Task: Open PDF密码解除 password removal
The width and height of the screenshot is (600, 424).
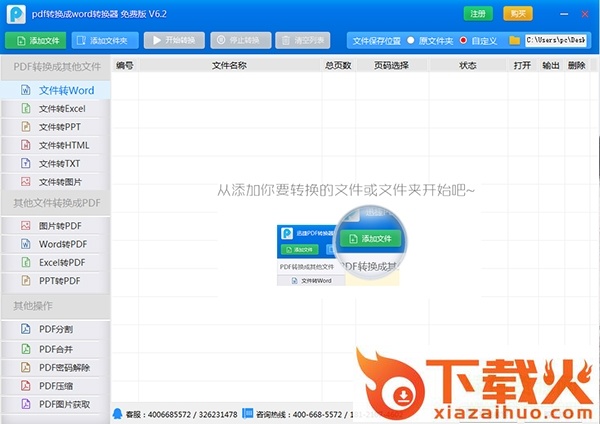Action: point(56,368)
